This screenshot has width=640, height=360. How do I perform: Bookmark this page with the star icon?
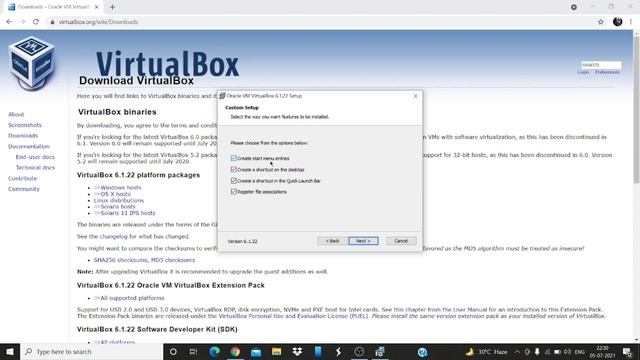(x=601, y=22)
